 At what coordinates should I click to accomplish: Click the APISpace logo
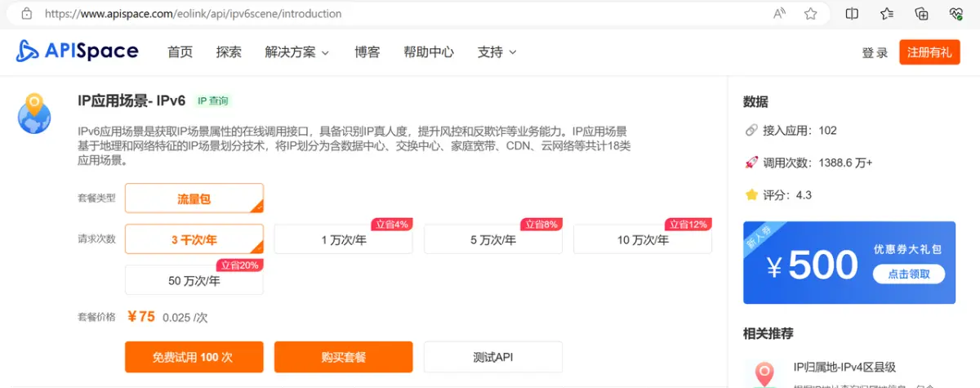coord(78,51)
